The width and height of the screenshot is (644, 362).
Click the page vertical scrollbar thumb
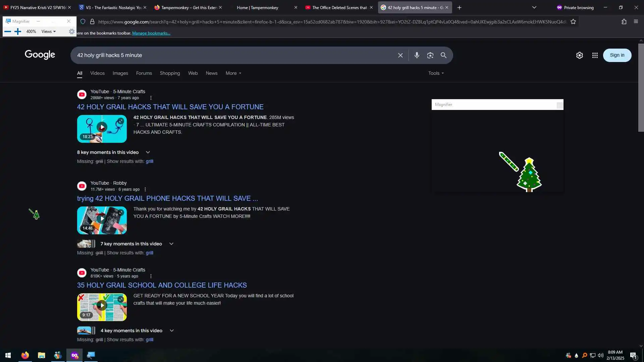641,87
